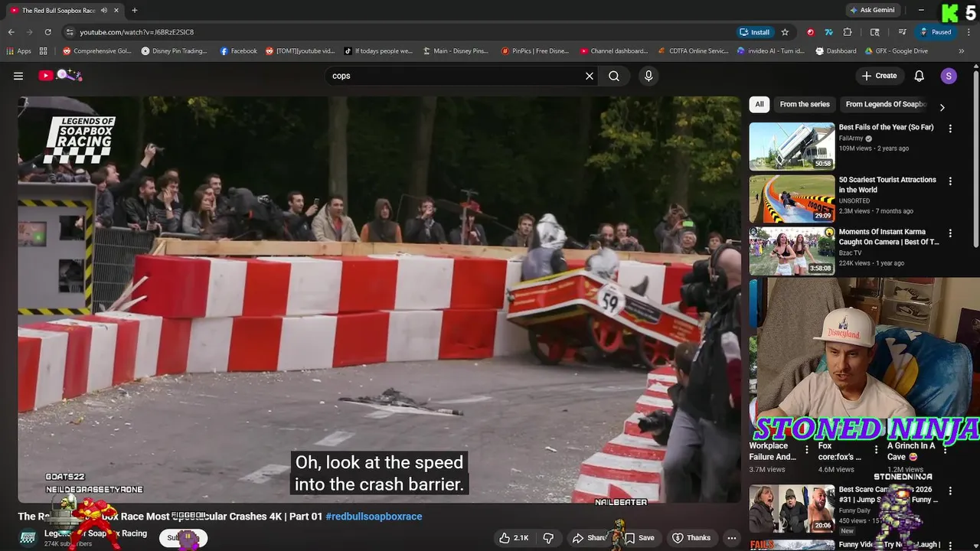Open the Create menu button
This screenshot has width=980, height=551.
click(x=879, y=76)
